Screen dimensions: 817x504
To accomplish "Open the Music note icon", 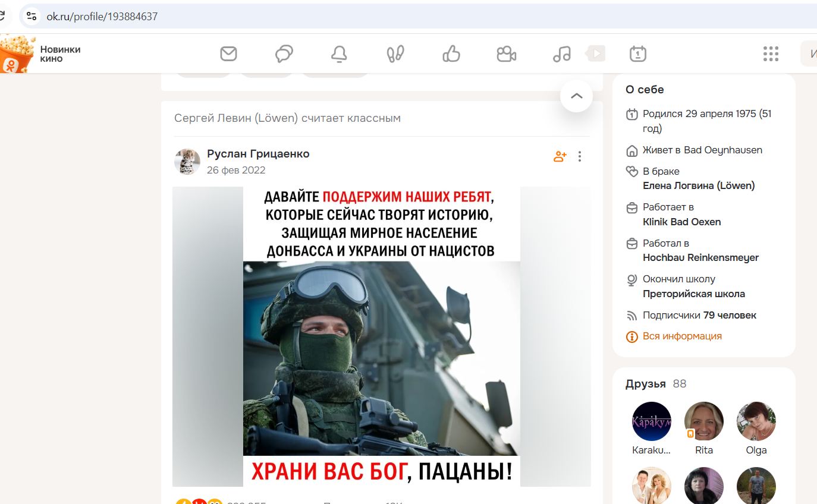I will coord(562,54).
